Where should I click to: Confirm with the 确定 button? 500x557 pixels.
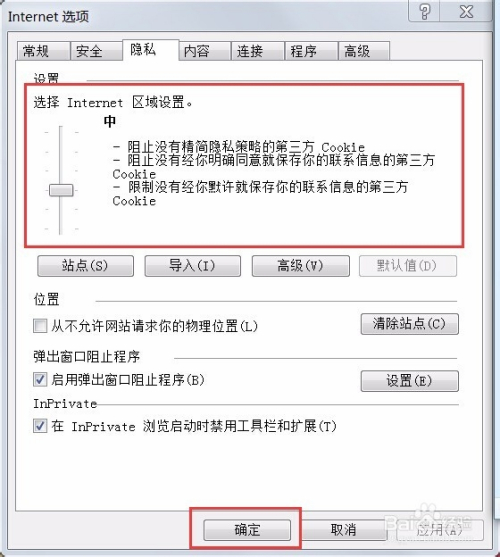pyautogui.click(x=247, y=530)
